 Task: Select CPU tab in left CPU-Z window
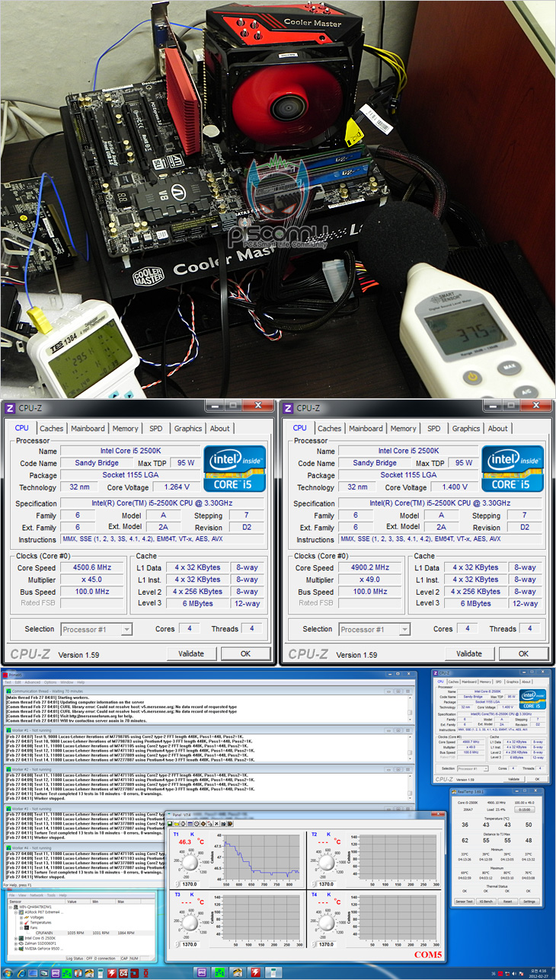point(22,428)
